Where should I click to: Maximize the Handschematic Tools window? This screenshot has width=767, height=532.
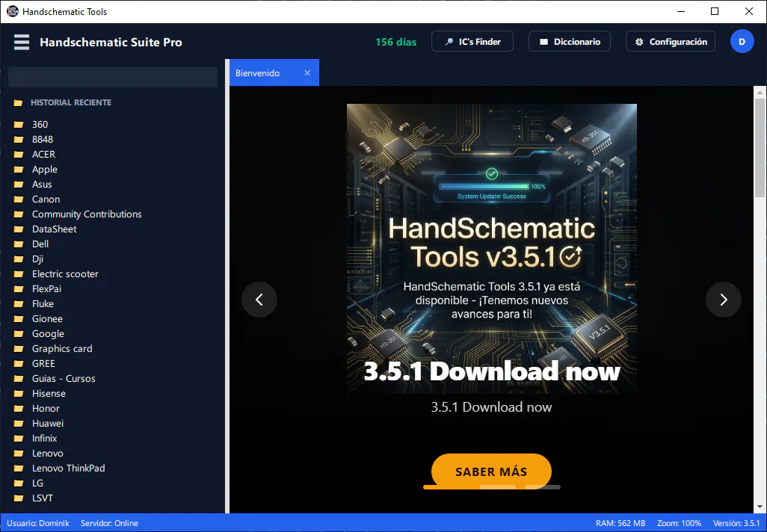click(715, 11)
